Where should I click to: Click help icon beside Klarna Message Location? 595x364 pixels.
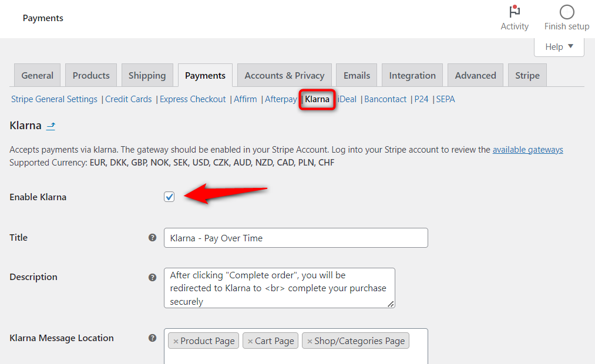click(153, 338)
